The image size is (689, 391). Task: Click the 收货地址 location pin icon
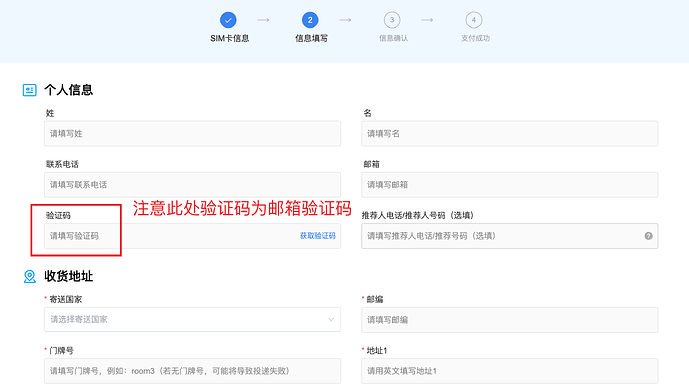[29, 276]
